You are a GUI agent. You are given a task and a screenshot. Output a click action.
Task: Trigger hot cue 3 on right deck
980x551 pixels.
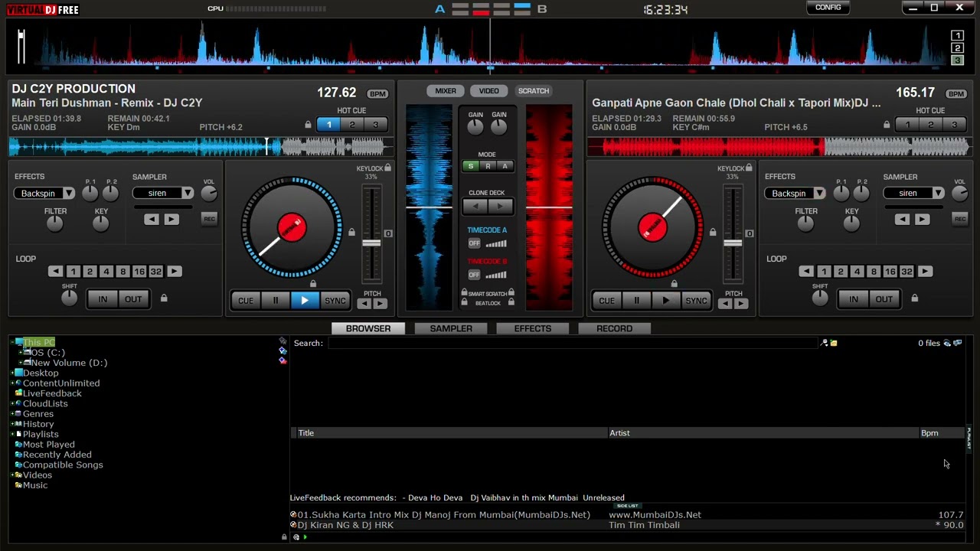point(954,125)
